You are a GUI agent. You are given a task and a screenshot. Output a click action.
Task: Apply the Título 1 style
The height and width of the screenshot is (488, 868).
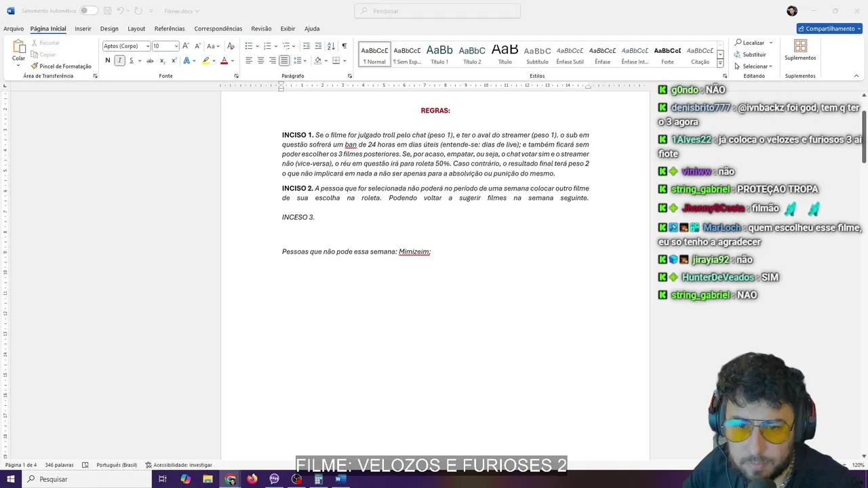pyautogui.click(x=439, y=54)
